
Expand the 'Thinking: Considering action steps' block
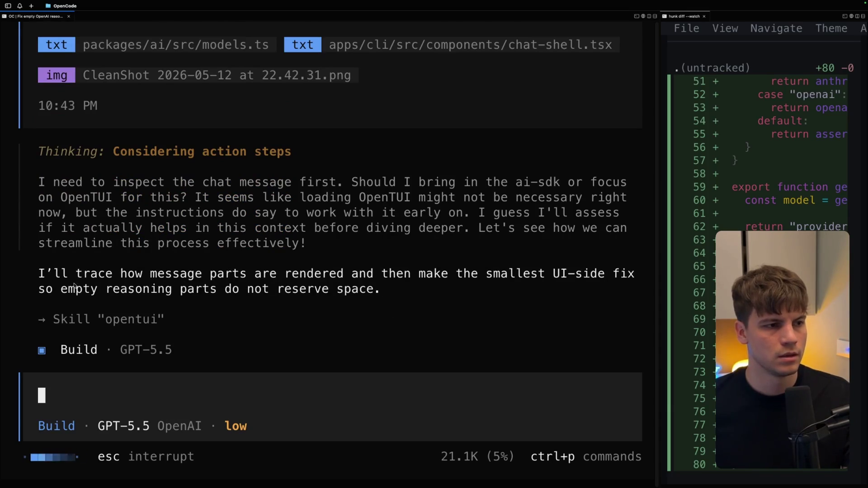click(x=165, y=151)
